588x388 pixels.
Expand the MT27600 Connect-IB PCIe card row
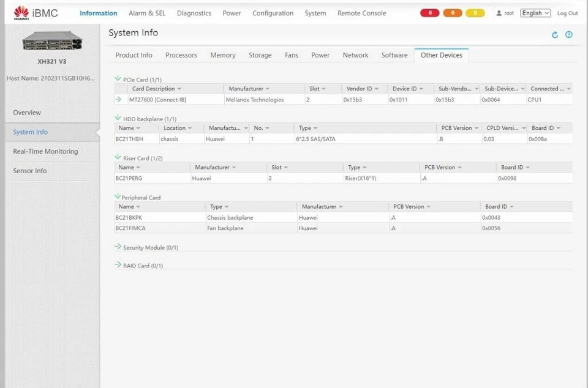coord(118,99)
